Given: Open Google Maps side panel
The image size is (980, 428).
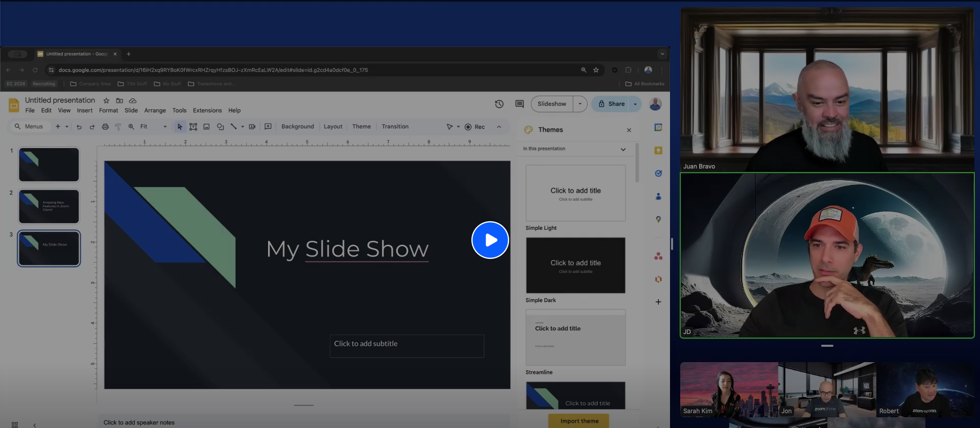Looking at the screenshot, I should pyautogui.click(x=658, y=219).
